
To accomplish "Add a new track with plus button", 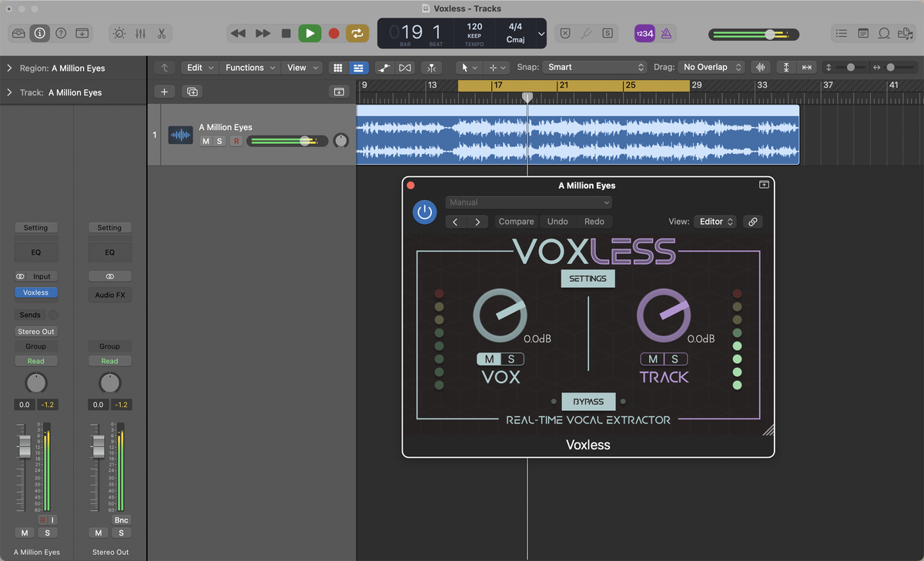I will pos(164,92).
